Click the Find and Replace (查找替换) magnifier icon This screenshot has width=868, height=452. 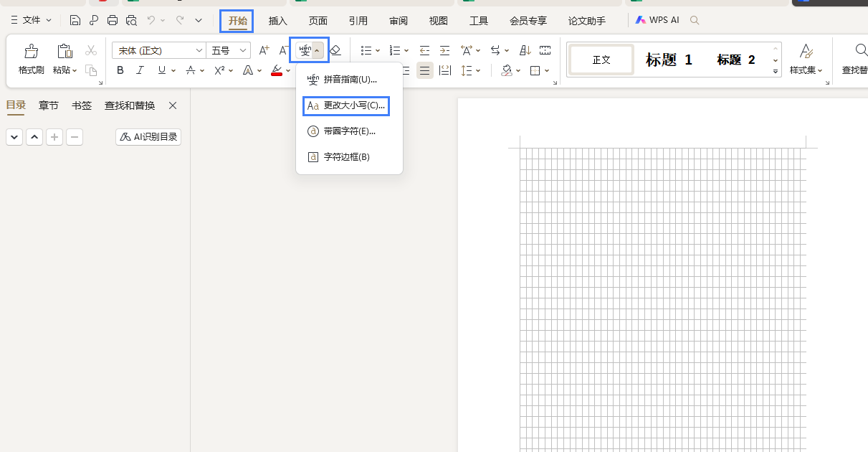tap(861, 50)
